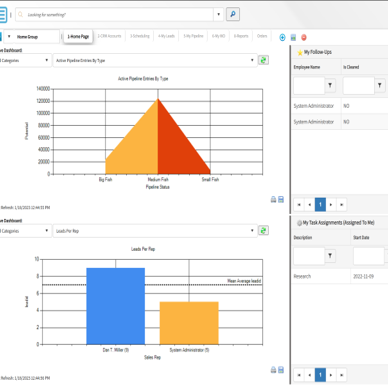The height and width of the screenshot is (388, 388).
Task: Switch to the 5-My Pipeline tab
Action: (x=193, y=36)
